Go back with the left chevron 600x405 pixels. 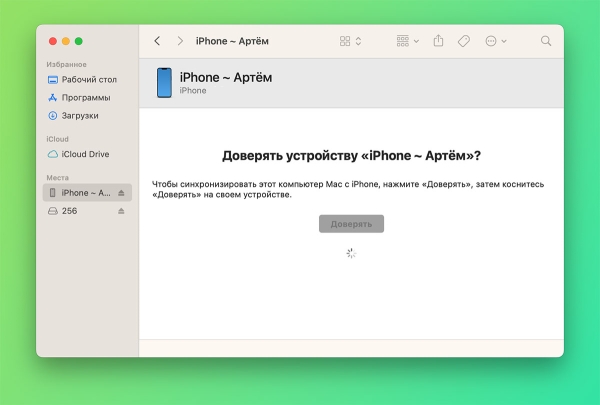pyautogui.click(x=157, y=41)
